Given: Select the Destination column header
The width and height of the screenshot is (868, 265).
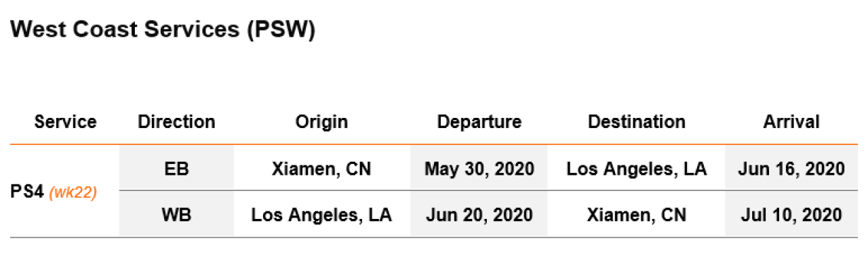Looking at the screenshot, I should (637, 122).
